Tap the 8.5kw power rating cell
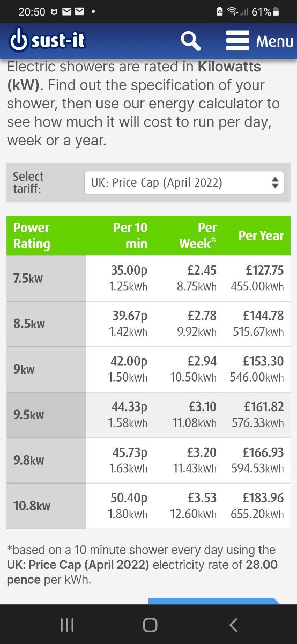The image size is (297, 644). 46,324
